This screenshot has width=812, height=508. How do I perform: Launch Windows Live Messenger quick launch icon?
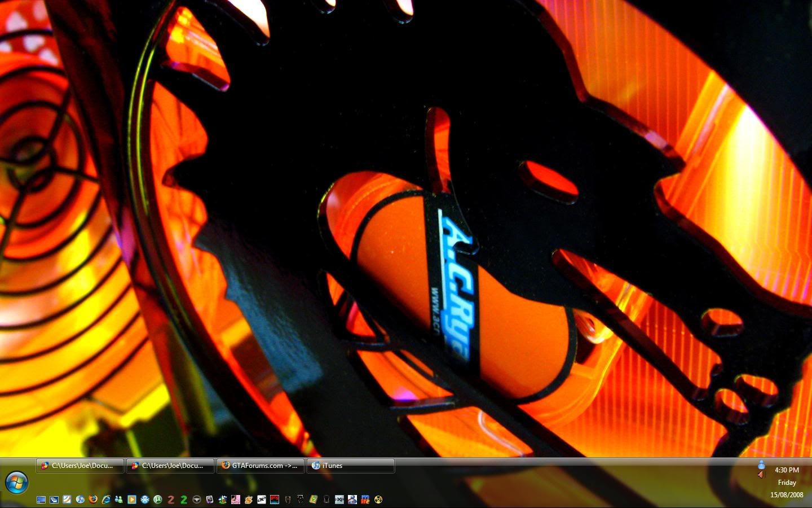tap(118, 500)
